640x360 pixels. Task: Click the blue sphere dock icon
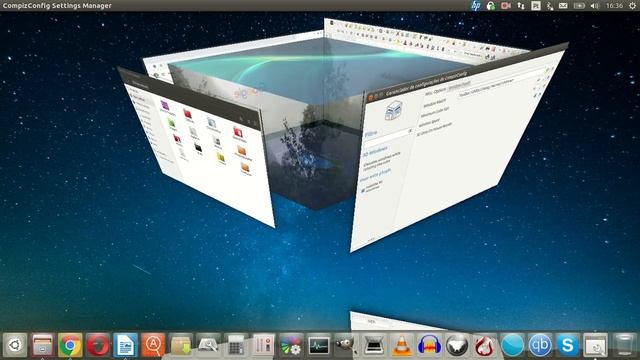[512, 345]
